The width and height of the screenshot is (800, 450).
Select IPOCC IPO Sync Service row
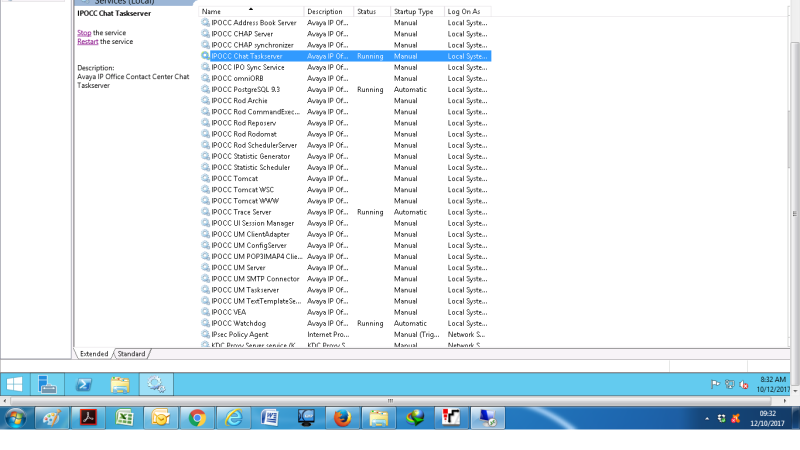[x=345, y=67]
